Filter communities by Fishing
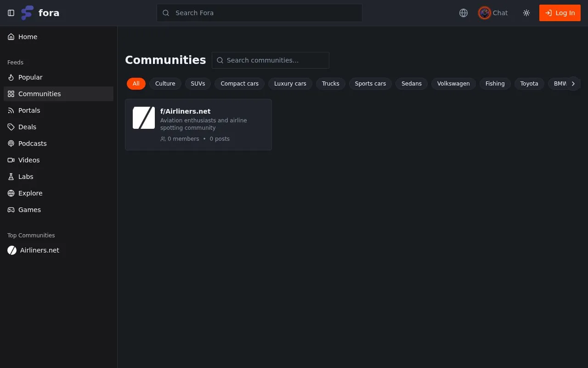 coord(495,84)
